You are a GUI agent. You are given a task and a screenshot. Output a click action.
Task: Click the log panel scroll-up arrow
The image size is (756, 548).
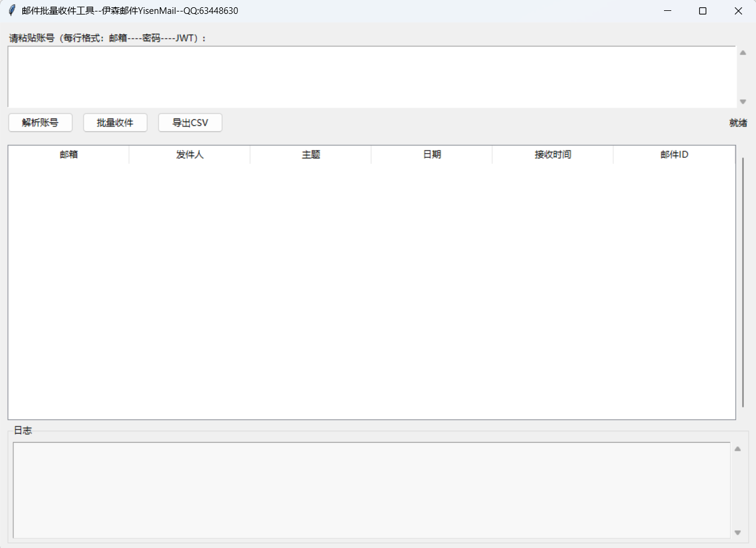click(737, 449)
